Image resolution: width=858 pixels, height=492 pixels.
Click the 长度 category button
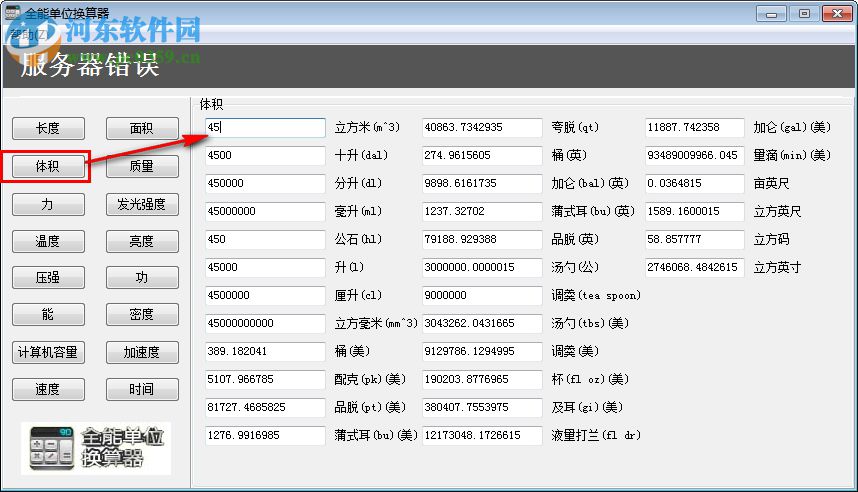tap(48, 128)
